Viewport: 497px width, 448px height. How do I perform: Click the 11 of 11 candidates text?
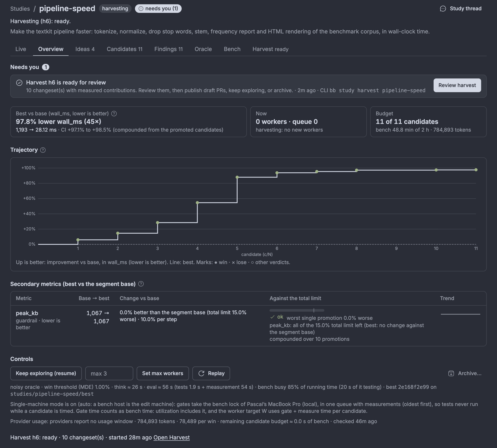click(x=407, y=122)
